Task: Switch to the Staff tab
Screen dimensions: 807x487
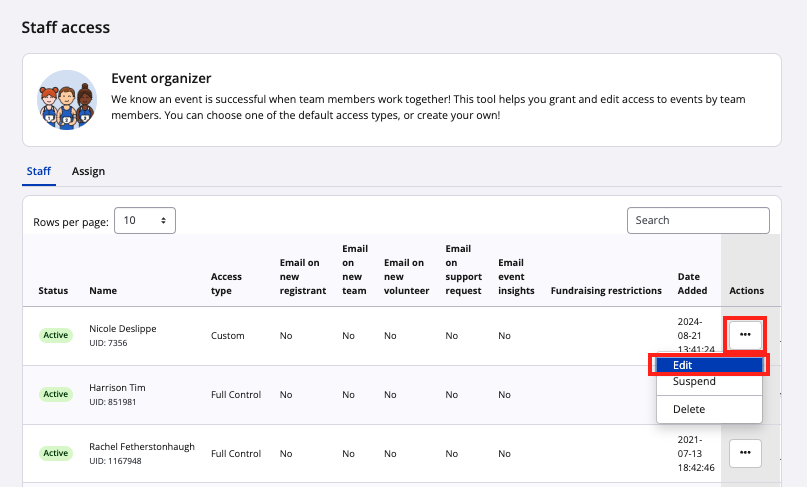Action: point(39,171)
